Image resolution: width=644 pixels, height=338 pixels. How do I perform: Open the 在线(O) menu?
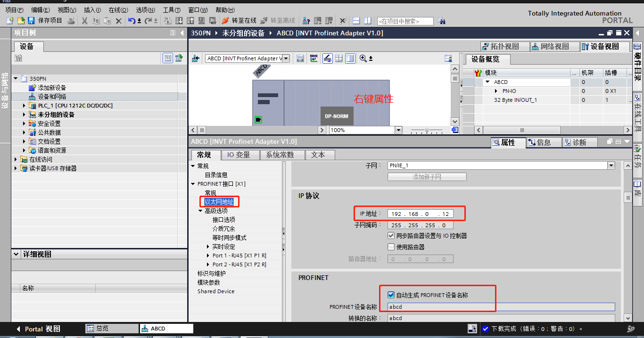tap(118, 10)
